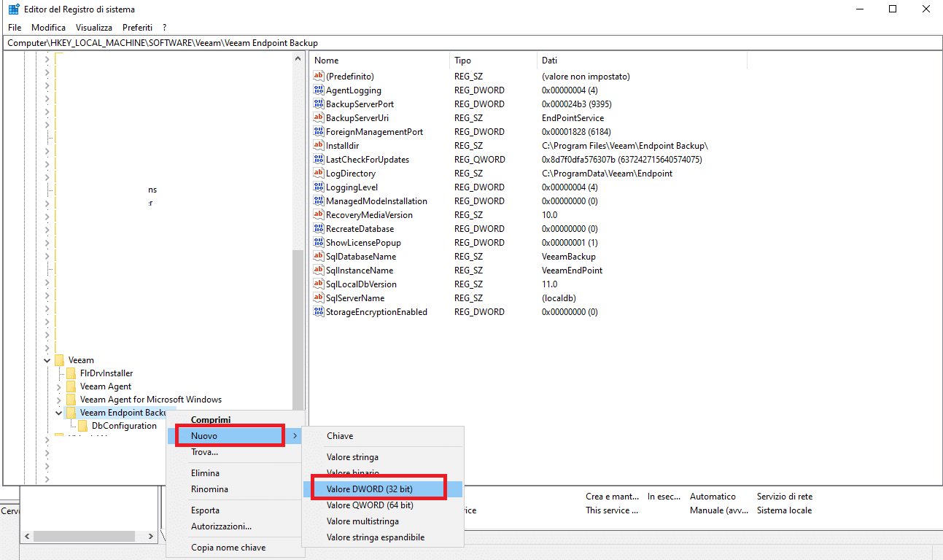Select the BackupServerUri string icon
This screenshot has width=943, height=560.
point(318,117)
